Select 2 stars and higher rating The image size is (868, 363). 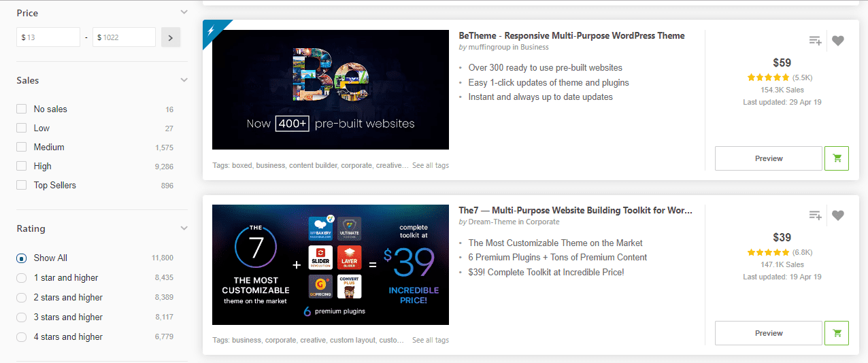pyautogui.click(x=22, y=298)
